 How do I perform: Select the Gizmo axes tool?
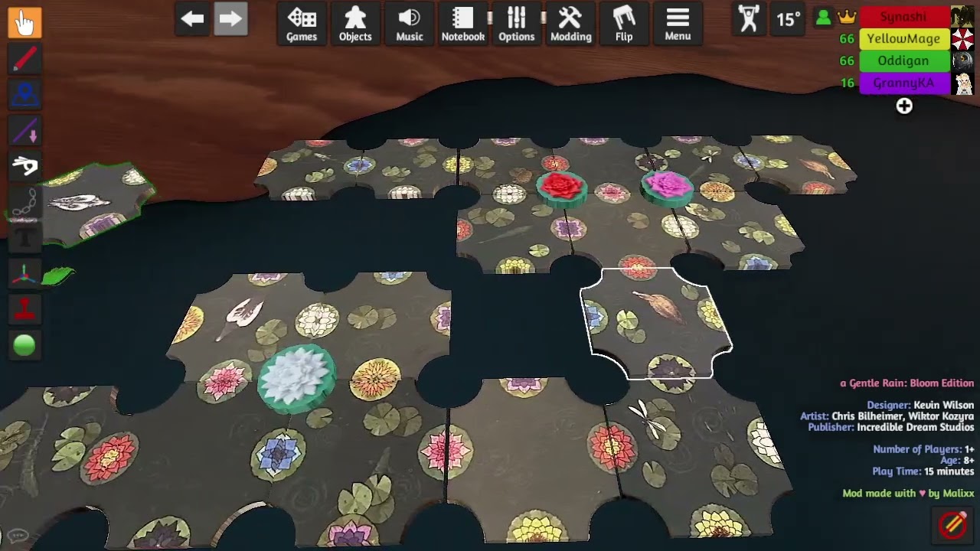[24, 274]
